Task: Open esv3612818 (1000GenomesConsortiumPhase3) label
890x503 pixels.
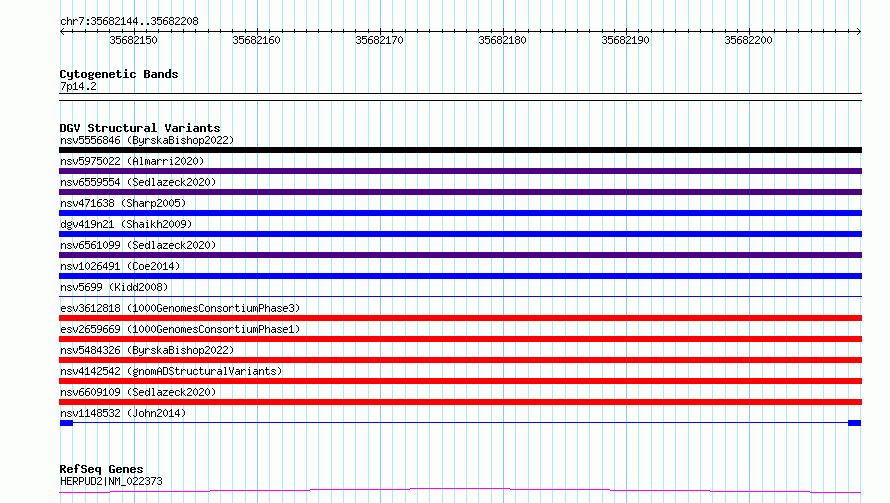Action: [x=180, y=308]
